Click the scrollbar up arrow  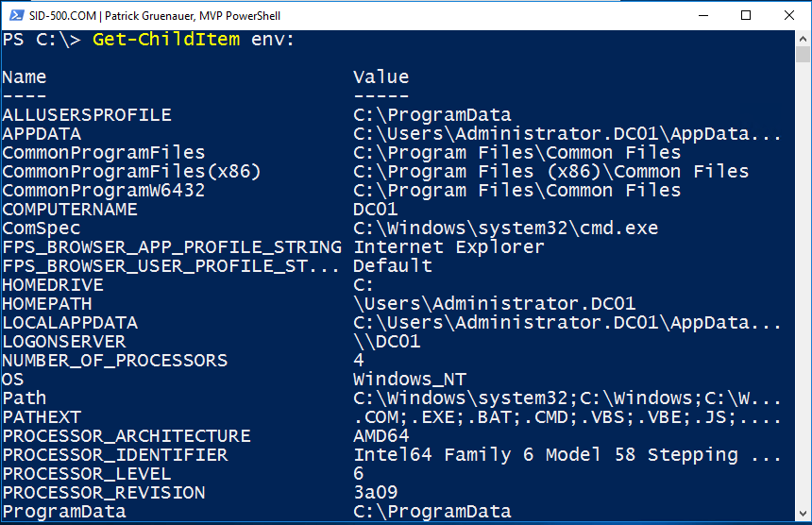[803, 39]
